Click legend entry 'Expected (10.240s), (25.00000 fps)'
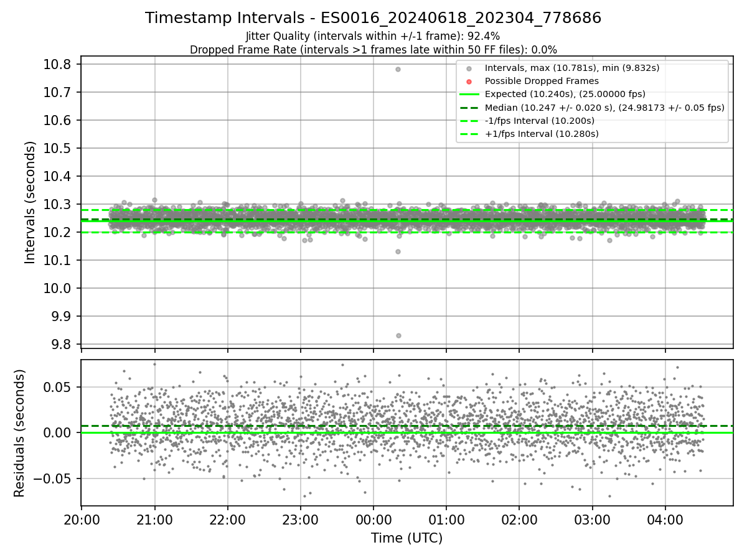 (565, 94)
